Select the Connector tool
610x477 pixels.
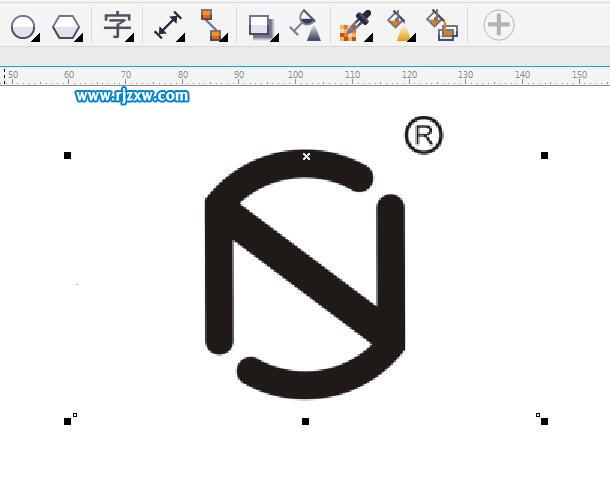pyautogui.click(x=211, y=25)
